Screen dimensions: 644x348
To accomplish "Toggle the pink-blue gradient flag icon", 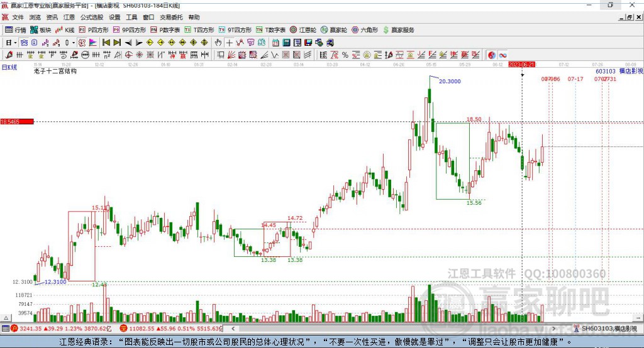I will point(93,43).
